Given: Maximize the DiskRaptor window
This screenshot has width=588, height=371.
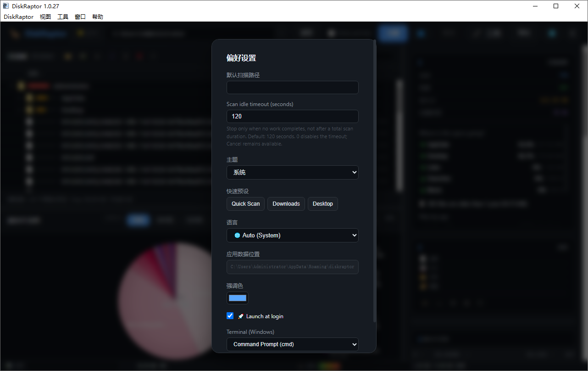Looking at the screenshot, I should pyautogui.click(x=556, y=6).
